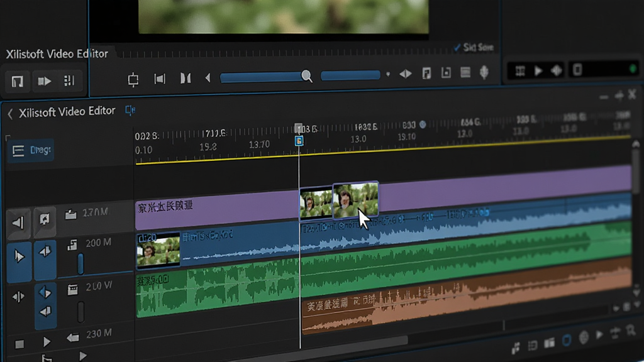The height and width of the screenshot is (362, 644).
Task: Click the arrow-with-underline icon in the bottom-right toolbar
Action: pos(615,333)
